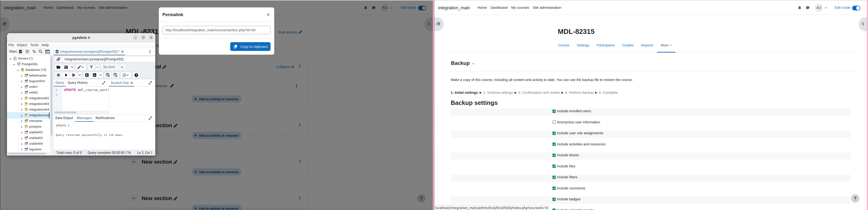
Task: Open Tools menu in pgAdmin
Action: pos(34,45)
